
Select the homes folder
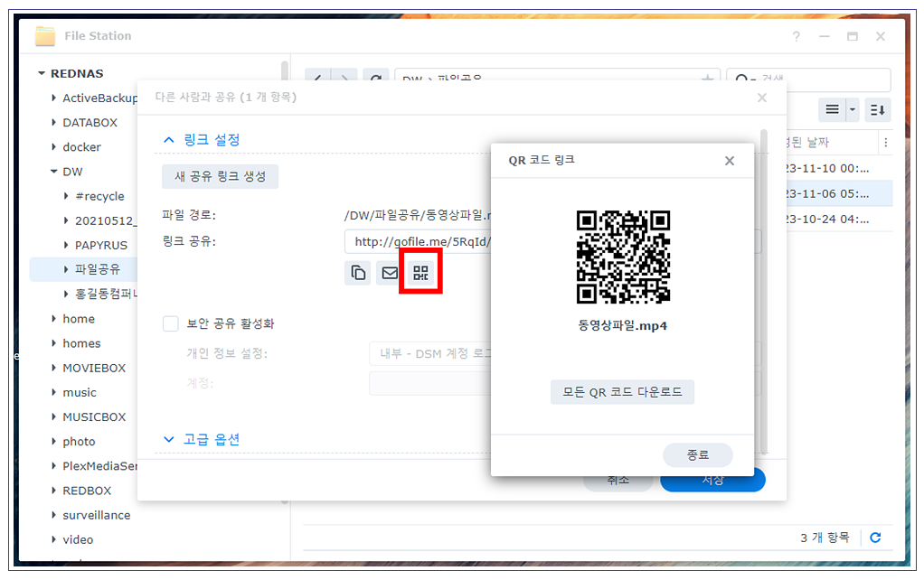pyautogui.click(x=81, y=343)
